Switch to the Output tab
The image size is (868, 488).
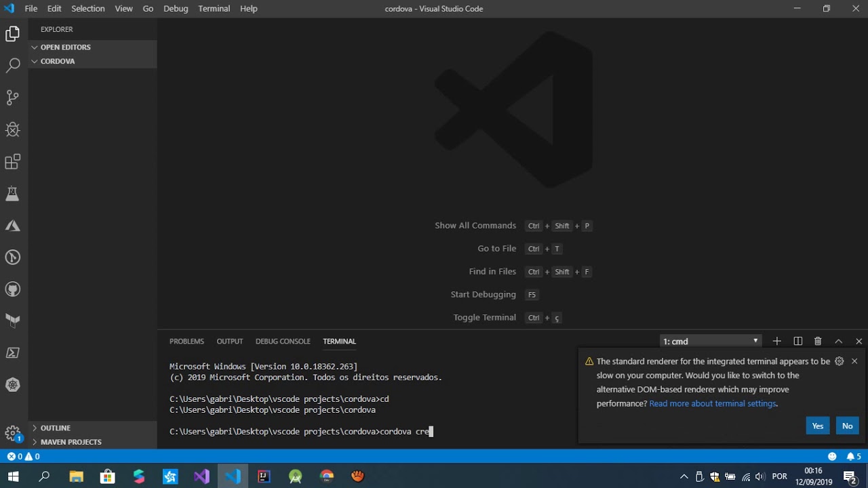pyautogui.click(x=230, y=341)
